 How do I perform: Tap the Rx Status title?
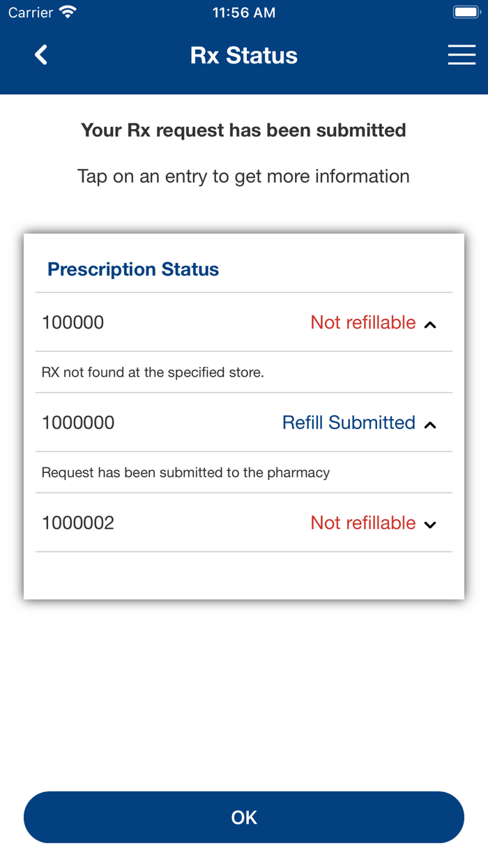click(x=243, y=54)
